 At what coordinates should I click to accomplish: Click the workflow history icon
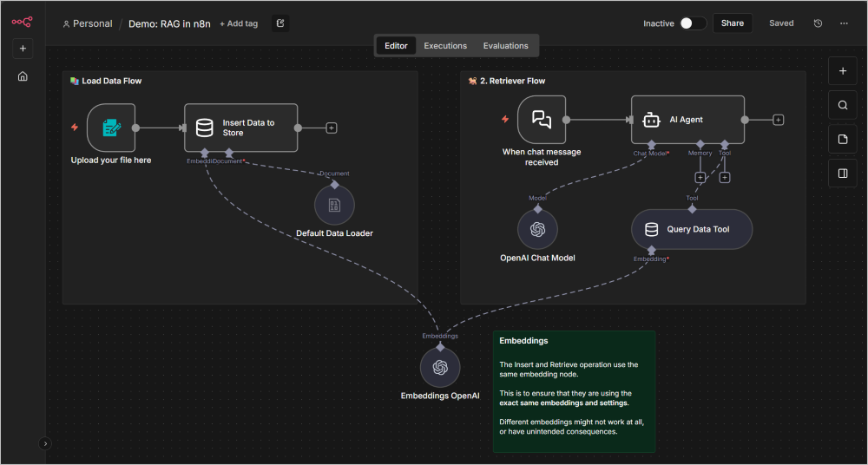pyautogui.click(x=818, y=23)
